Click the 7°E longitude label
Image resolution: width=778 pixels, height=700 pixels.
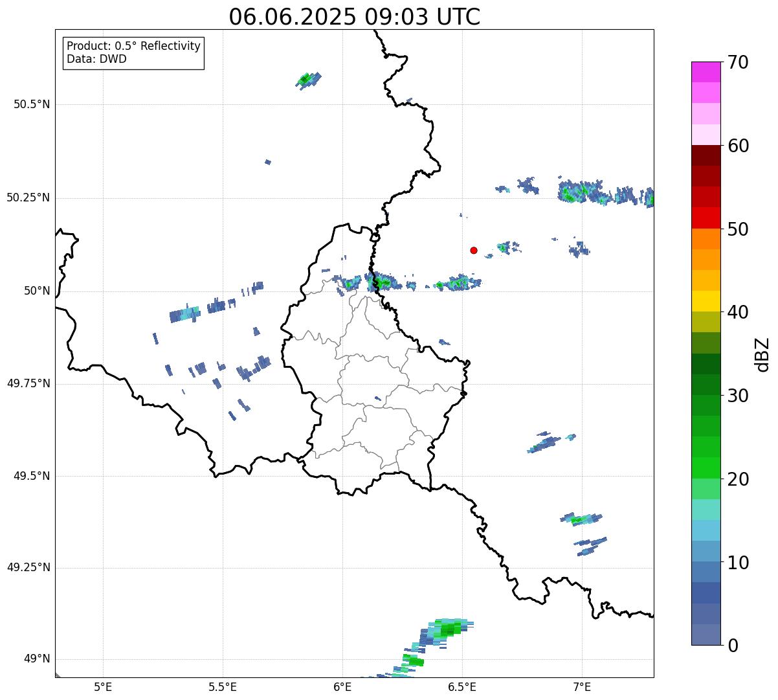(582, 686)
